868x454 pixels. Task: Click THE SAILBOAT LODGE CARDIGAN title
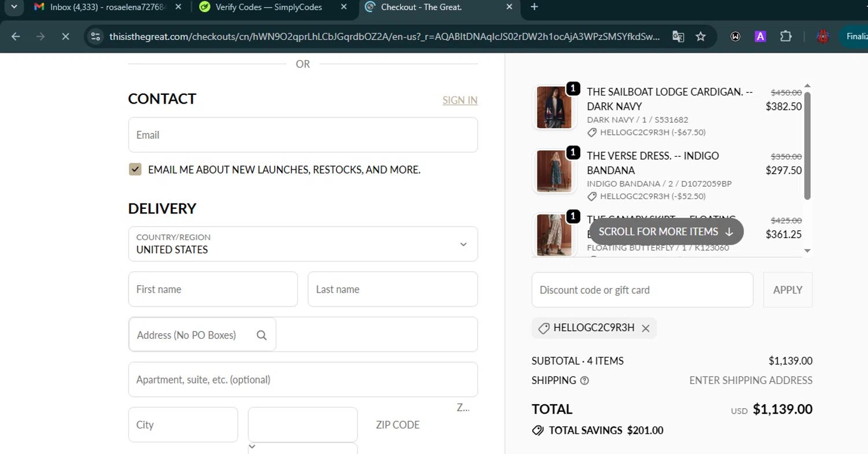pos(670,99)
